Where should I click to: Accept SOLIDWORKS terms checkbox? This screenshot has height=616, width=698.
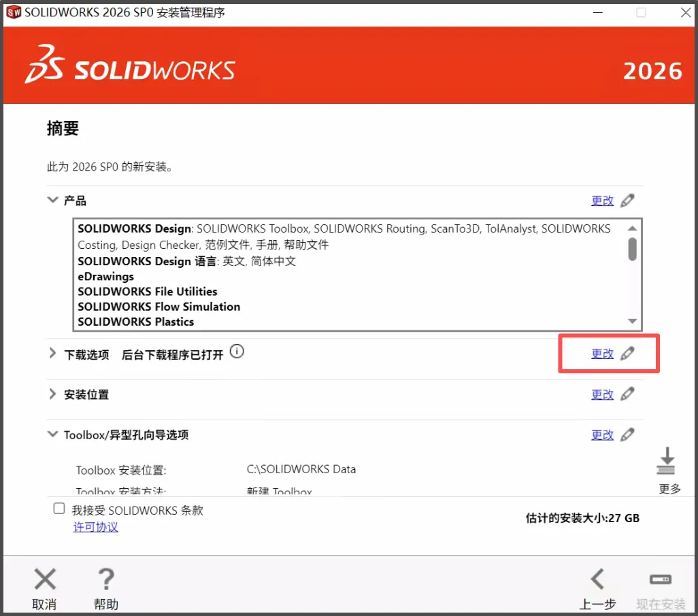point(59,509)
